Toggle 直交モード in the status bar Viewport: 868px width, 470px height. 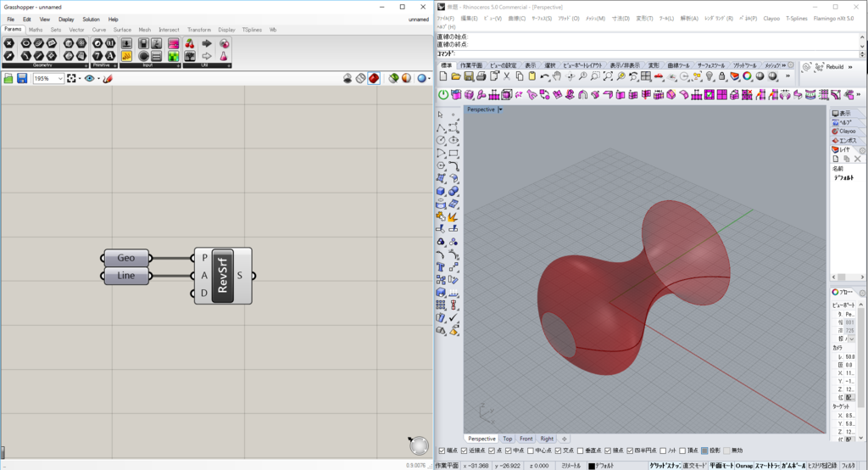(695, 466)
